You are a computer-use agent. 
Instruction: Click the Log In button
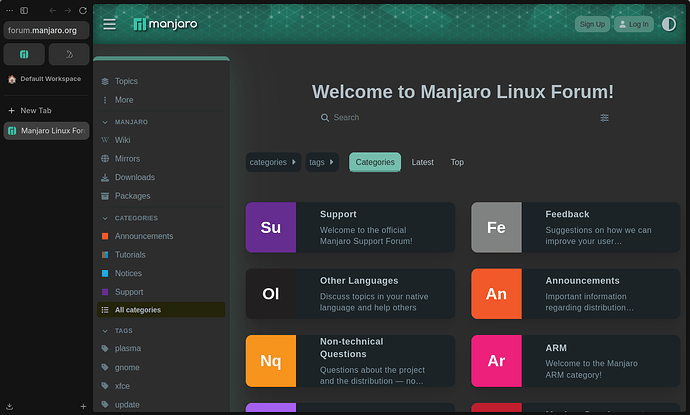pyautogui.click(x=634, y=24)
